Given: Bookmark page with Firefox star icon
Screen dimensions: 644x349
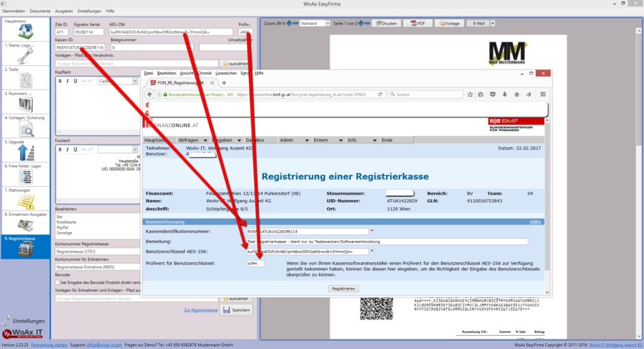Looking at the screenshot, I should click(470, 94).
